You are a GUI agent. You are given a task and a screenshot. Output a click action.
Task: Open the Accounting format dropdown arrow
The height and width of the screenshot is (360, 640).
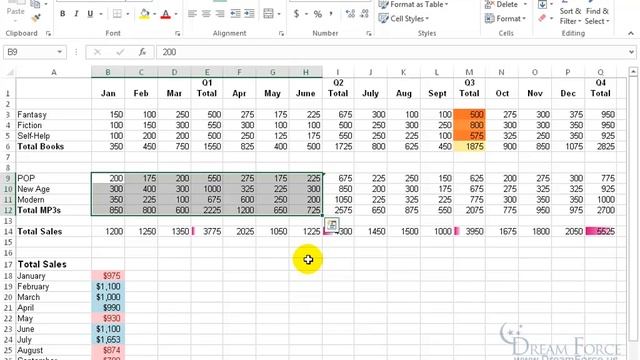(306, 14)
